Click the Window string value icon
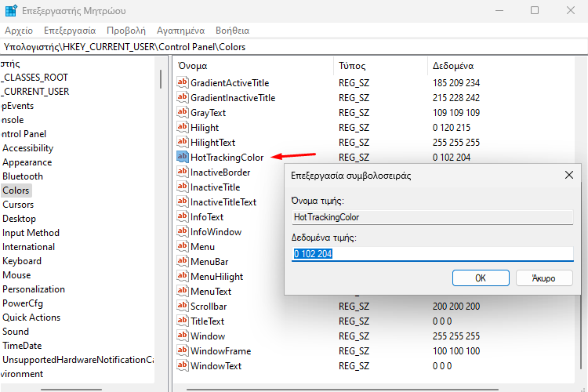588x392 pixels. pyautogui.click(x=182, y=336)
